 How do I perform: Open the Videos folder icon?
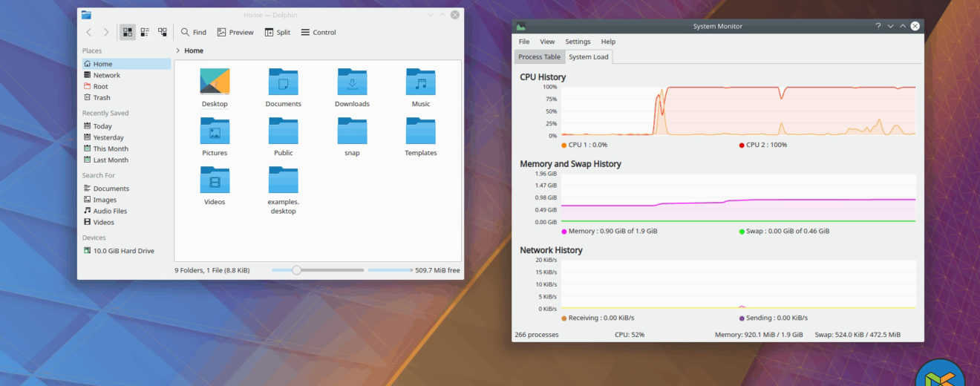coord(215,181)
